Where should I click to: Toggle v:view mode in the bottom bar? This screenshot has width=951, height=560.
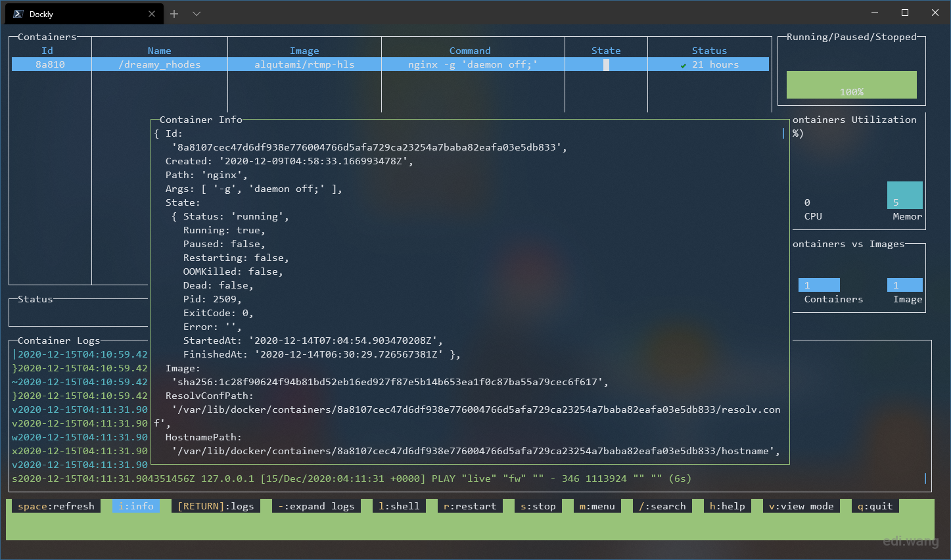tap(801, 506)
